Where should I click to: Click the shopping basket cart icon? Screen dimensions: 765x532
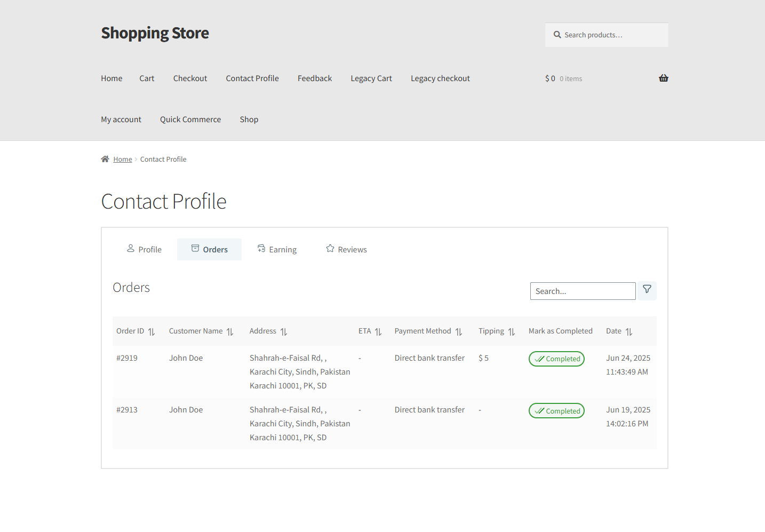[663, 78]
